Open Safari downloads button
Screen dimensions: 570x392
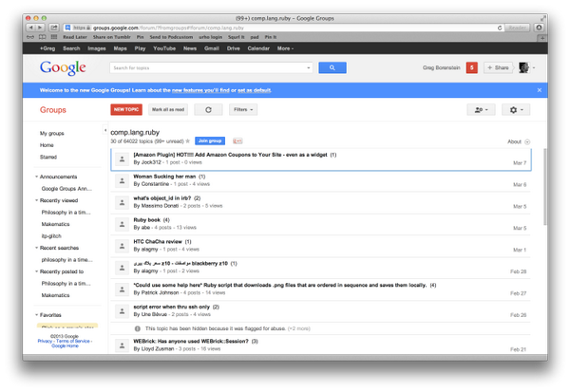tap(539, 28)
